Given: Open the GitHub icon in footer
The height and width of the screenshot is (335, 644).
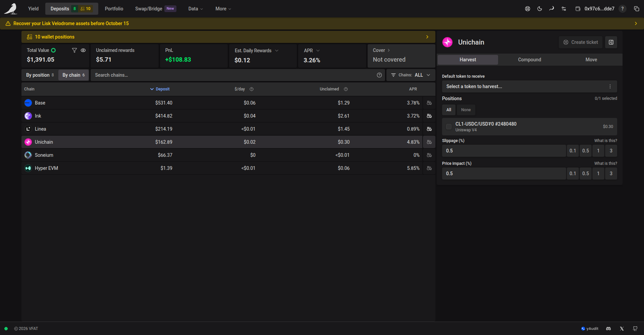Looking at the screenshot, I should (635, 329).
